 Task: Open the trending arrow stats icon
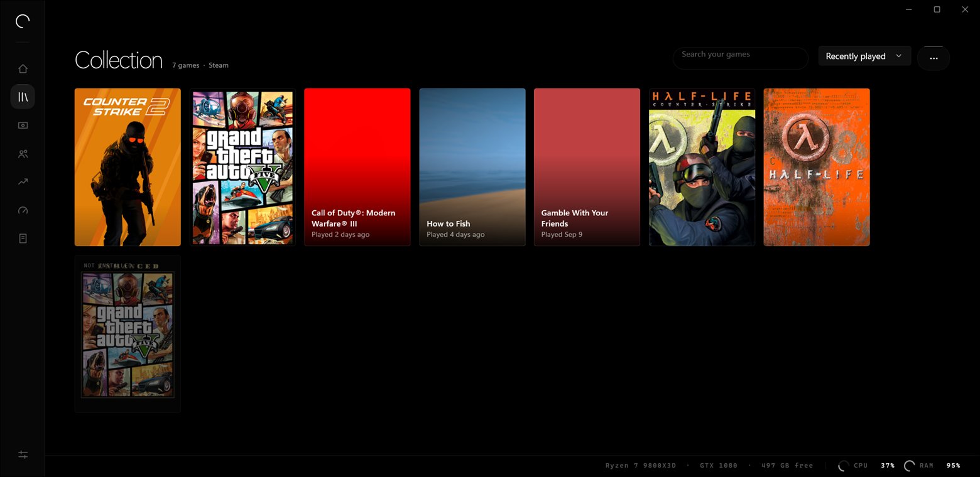coord(23,182)
